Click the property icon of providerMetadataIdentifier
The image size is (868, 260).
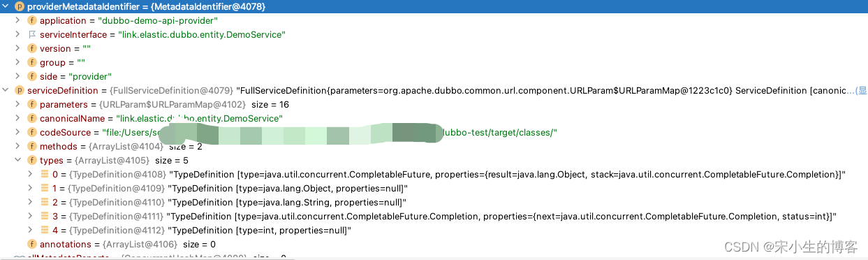(19, 6)
